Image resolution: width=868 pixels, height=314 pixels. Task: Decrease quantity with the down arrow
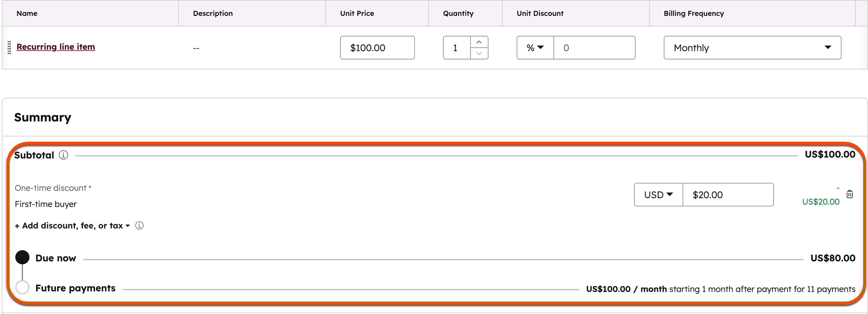click(x=479, y=54)
